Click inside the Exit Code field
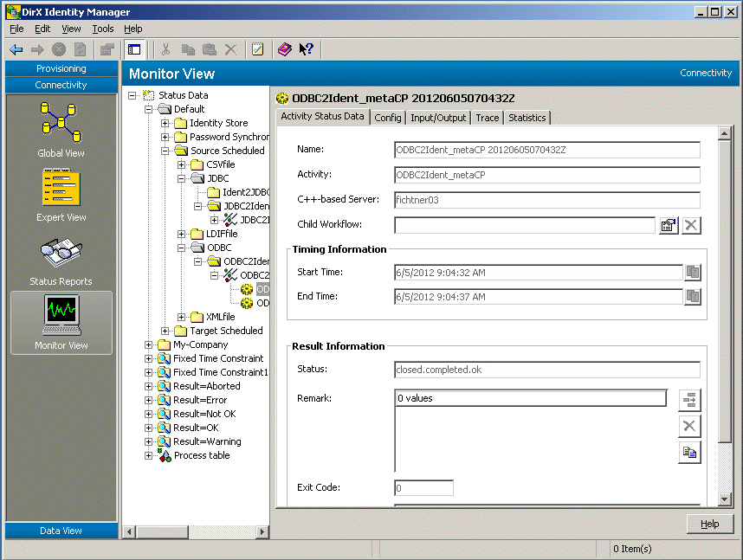Image resolution: width=743 pixels, height=560 pixels. tap(423, 487)
